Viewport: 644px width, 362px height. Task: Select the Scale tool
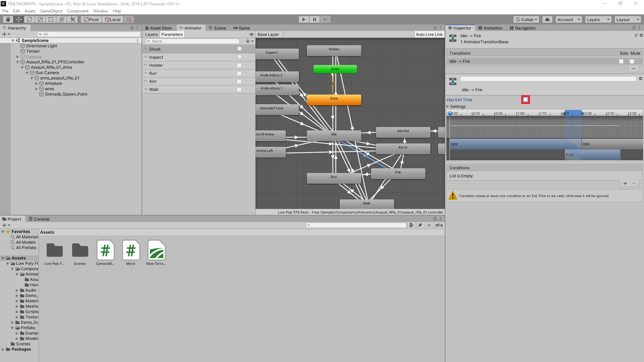pos(40,19)
